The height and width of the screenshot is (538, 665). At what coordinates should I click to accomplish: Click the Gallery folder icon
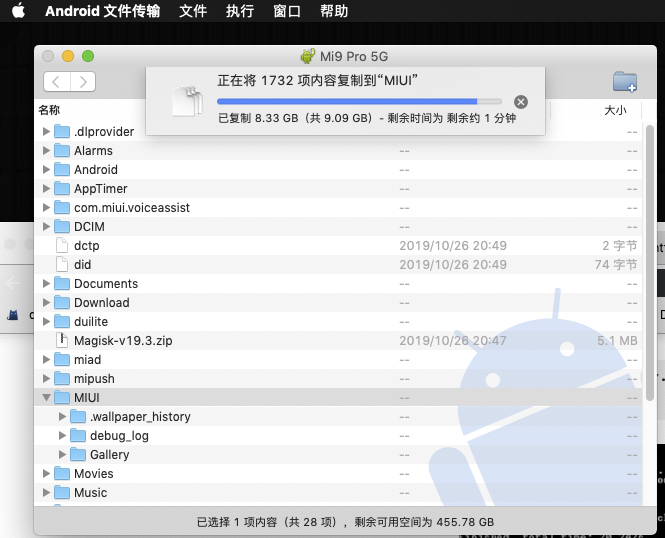78,454
